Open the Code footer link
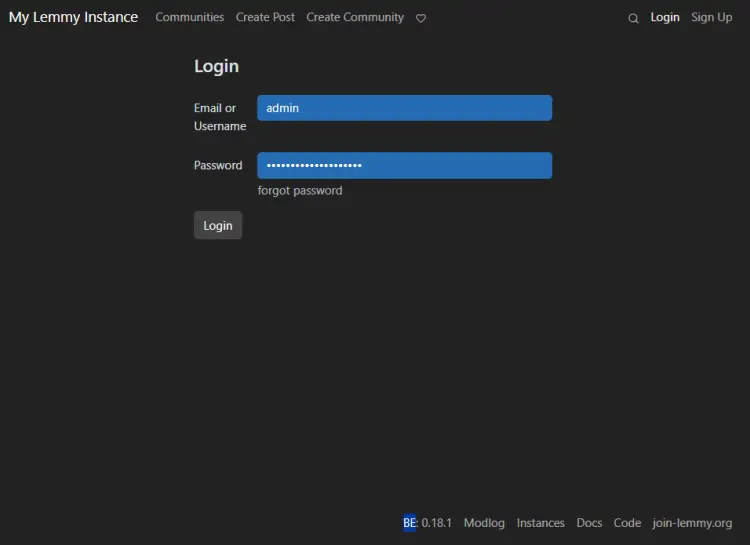Image resolution: width=750 pixels, height=545 pixels. click(x=627, y=523)
